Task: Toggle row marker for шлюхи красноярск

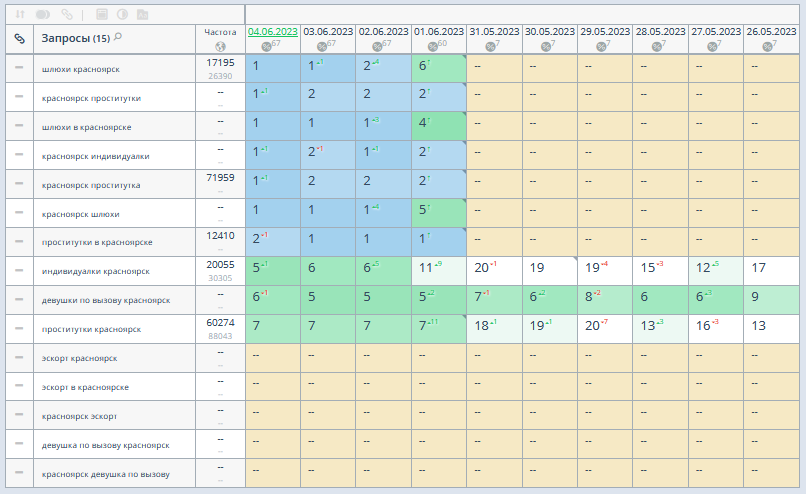Action: coord(19,68)
